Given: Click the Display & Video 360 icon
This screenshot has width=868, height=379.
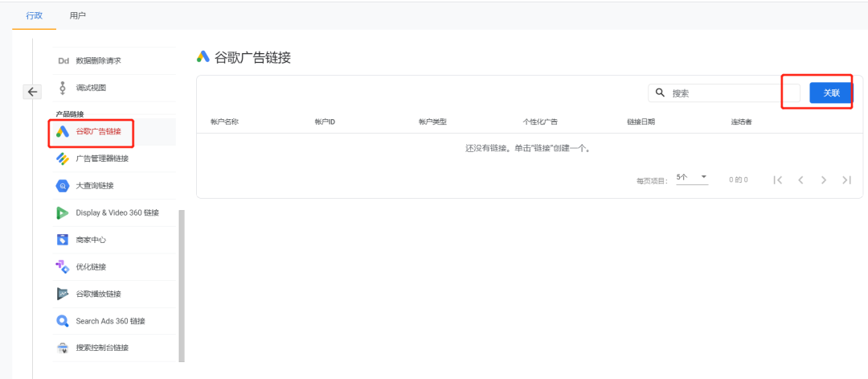Looking at the screenshot, I should (63, 213).
